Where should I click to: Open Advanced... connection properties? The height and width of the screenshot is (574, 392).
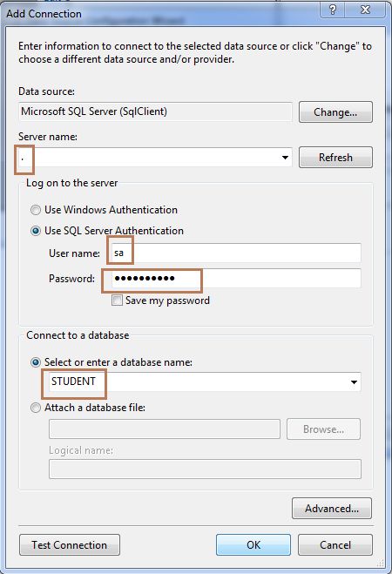click(332, 508)
